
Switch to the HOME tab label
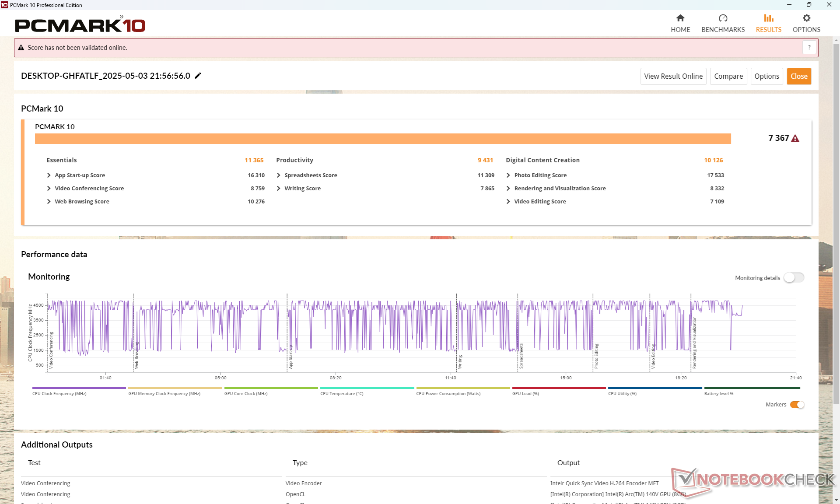click(680, 30)
